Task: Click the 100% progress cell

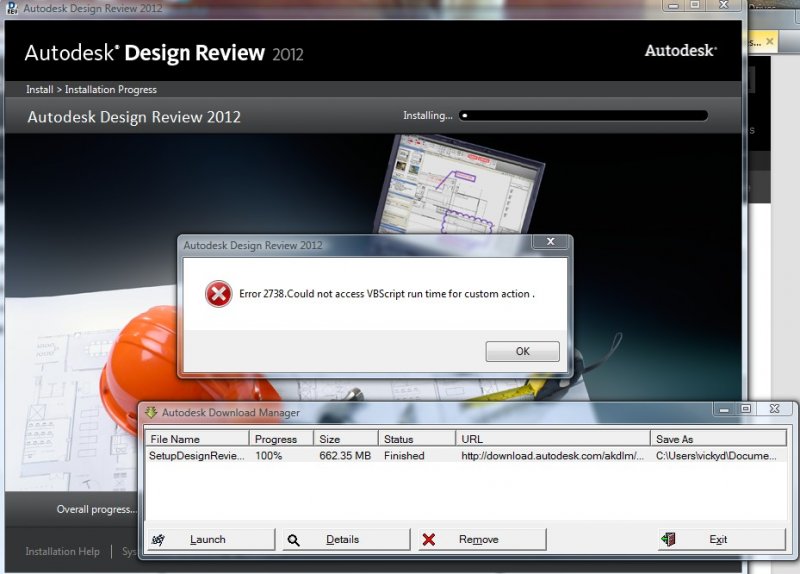Action: 268,456
